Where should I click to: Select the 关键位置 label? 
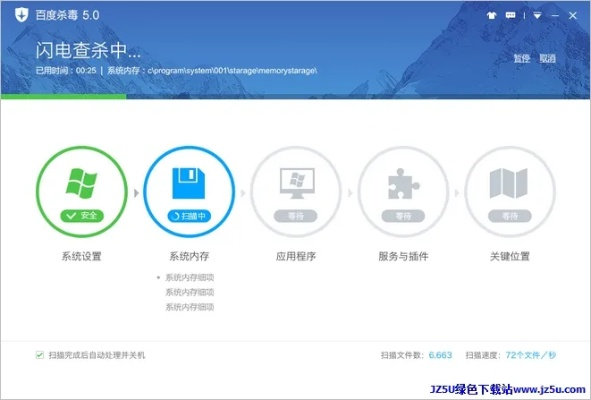coord(510,256)
